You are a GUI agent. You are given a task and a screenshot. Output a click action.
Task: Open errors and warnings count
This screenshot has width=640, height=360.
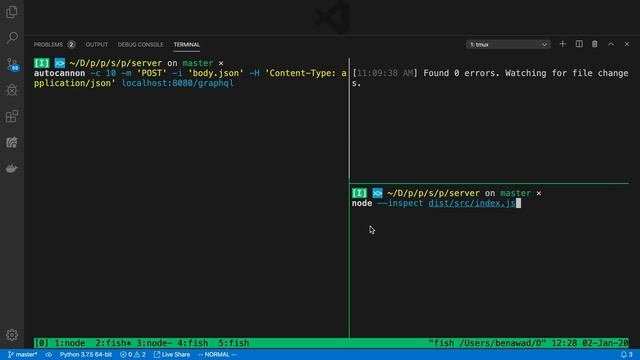[133, 355]
